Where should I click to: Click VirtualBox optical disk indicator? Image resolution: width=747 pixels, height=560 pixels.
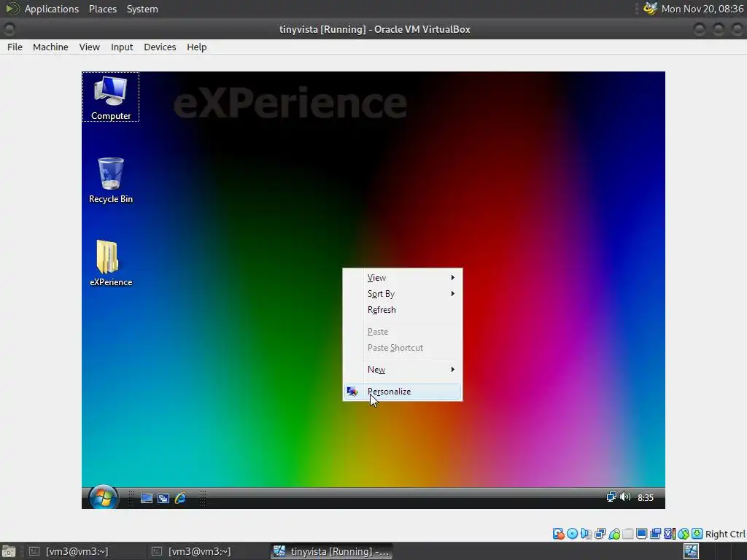click(x=573, y=534)
